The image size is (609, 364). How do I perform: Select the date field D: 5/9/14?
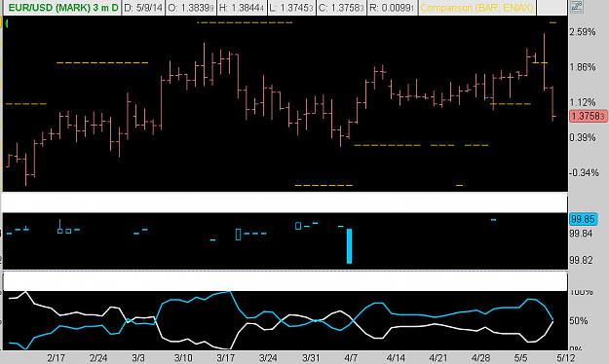[143, 8]
